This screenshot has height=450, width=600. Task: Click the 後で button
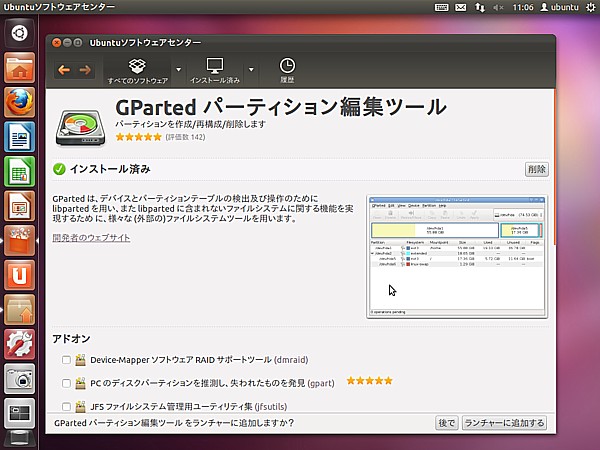(447, 423)
